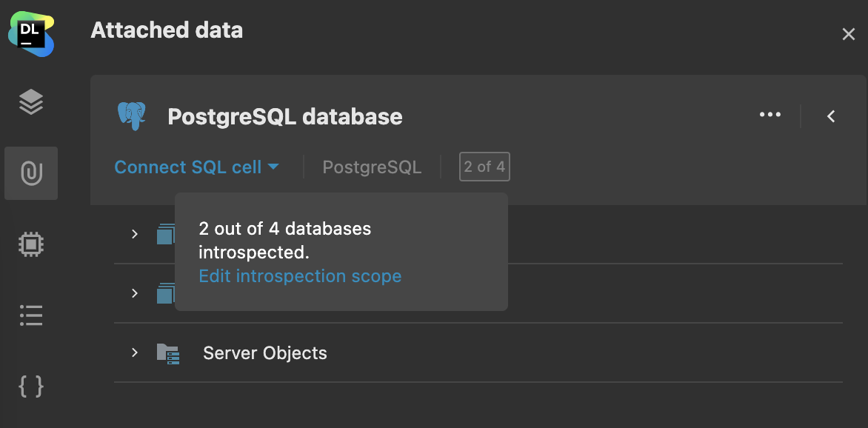The width and height of the screenshot is (868, 428).
Task: Click the curly braces variables icon
Action: pos(30,386)
